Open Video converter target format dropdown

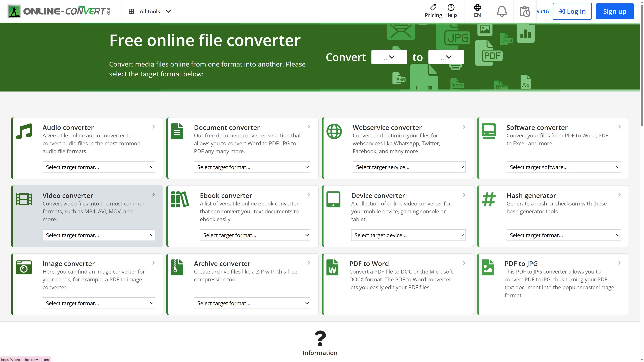tap(99, 235)
